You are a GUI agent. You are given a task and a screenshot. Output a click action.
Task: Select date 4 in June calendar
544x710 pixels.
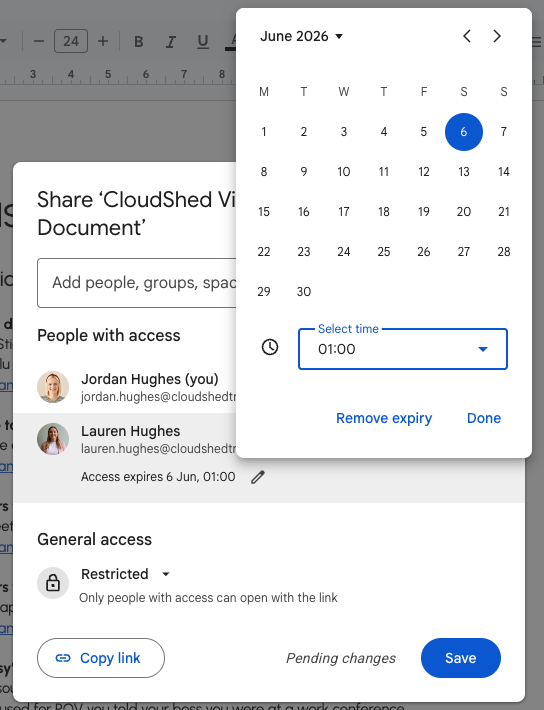click(x=384, y=132)
